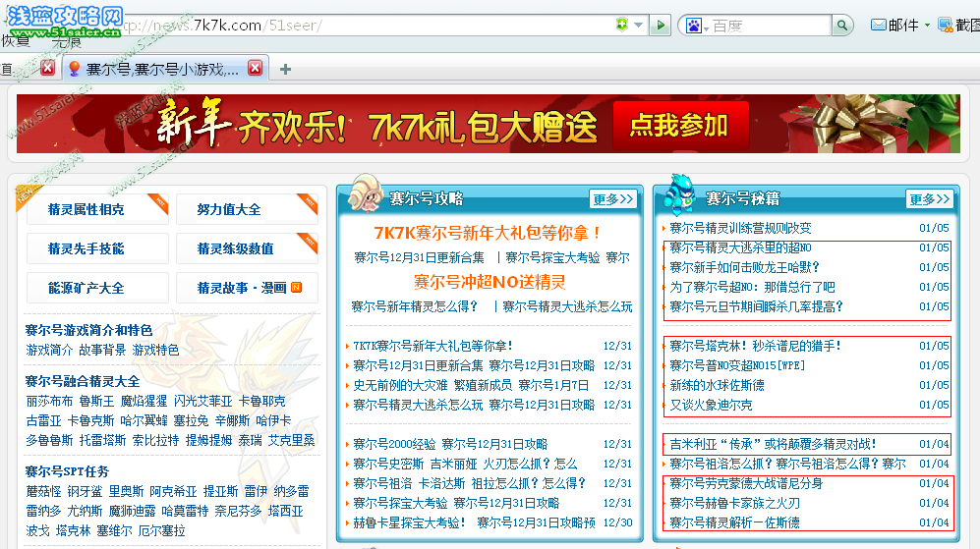The height and width of the screenshot is (549, 980).
Task: Open a new tab with plus button
Action: (x=286, y=70)
